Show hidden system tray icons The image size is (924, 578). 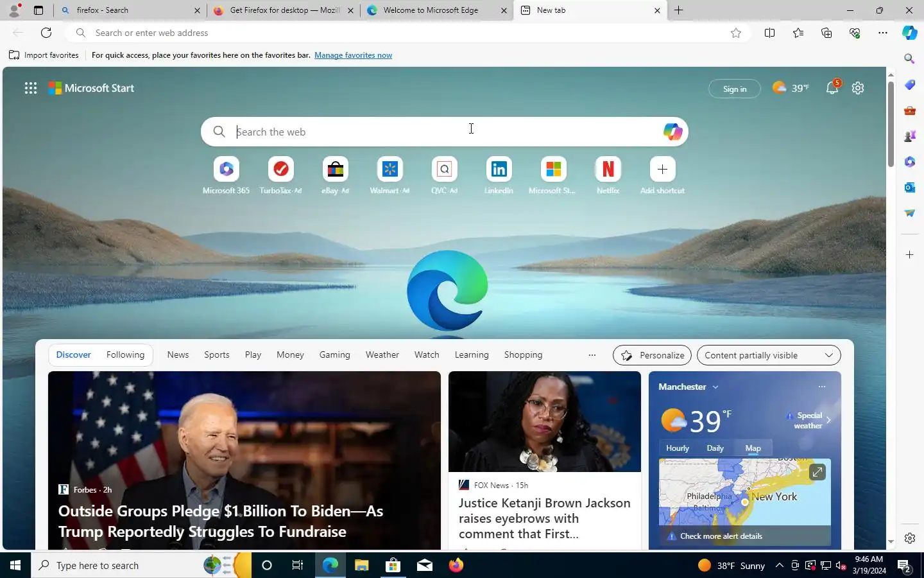click(779, 565)
